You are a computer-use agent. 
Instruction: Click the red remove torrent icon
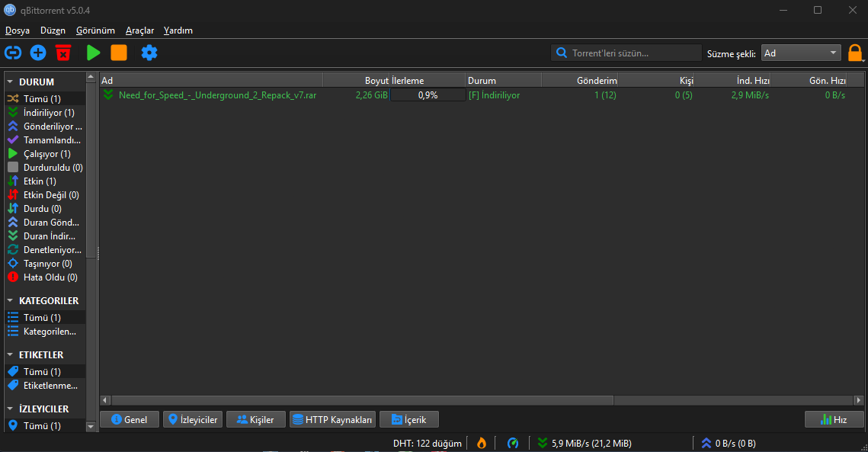click(x=64, y=53)
